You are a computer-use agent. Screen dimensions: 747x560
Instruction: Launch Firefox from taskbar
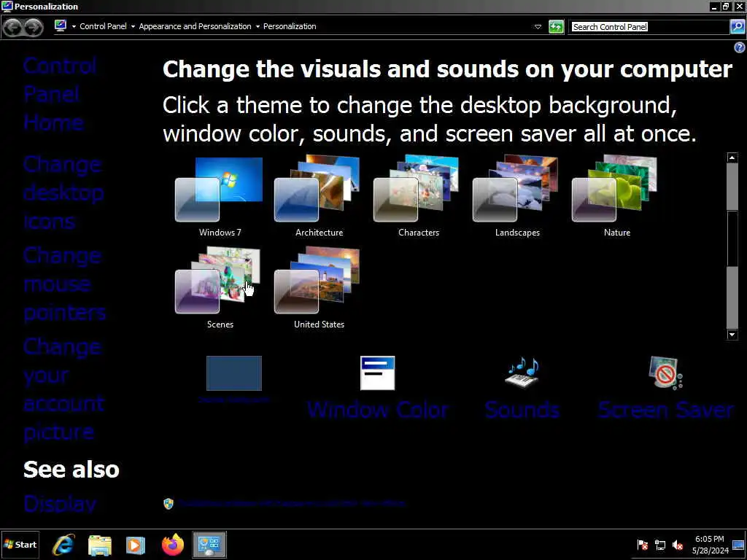(172, 545)
